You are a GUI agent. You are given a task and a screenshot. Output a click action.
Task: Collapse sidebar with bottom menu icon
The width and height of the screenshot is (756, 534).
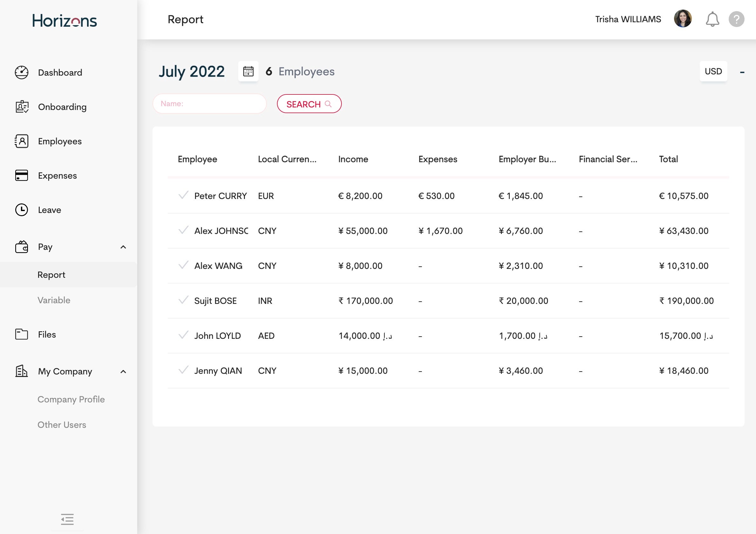pyautogui.click(x=67, y=519)
